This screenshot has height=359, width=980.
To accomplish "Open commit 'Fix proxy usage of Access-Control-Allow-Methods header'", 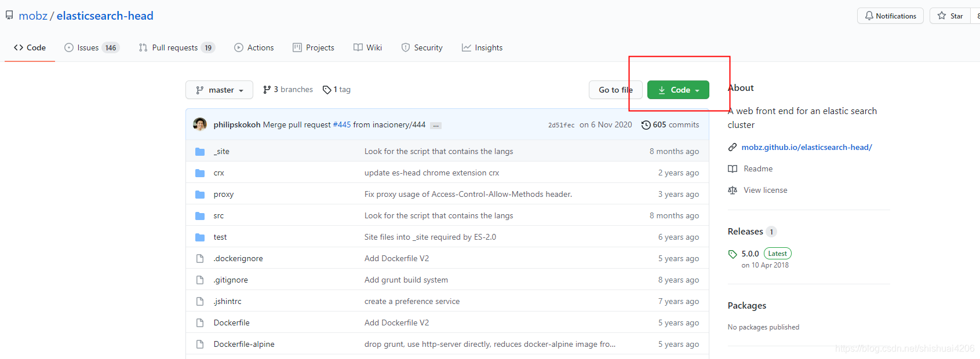I will pyautogui.click(x=468, y=195).
